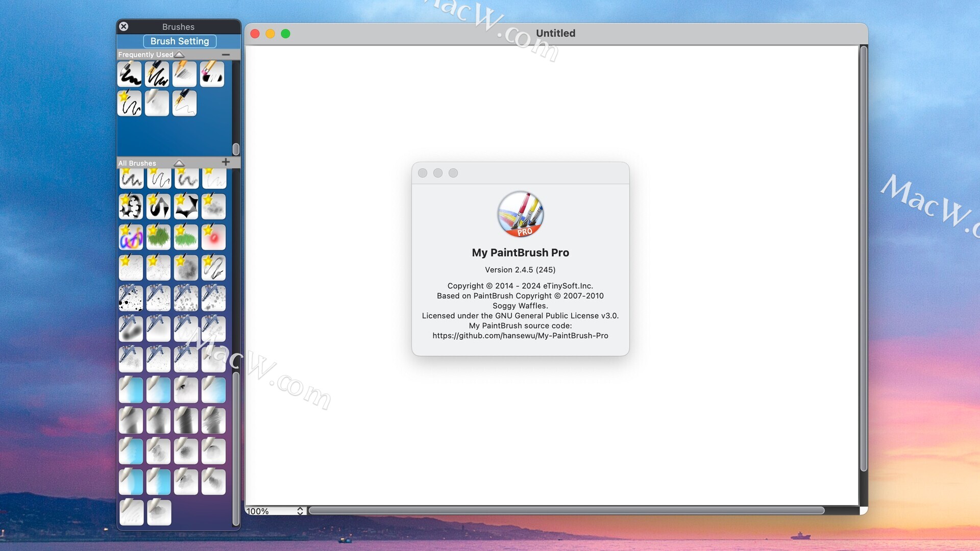Screen dimensions: 980x551
Task: Select the fountain pen thick scribble brush
Action: pos(157,74)
